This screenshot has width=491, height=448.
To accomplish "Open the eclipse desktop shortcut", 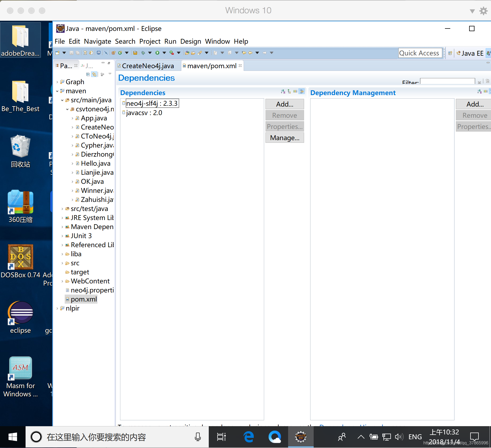I will [x=21, y=317].
